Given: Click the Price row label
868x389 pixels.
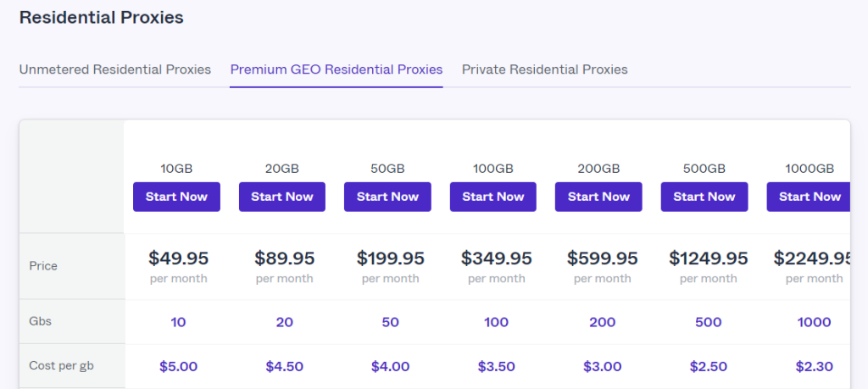Looking at the screenshot, I should pyautogui.click(x=43, y=266).
